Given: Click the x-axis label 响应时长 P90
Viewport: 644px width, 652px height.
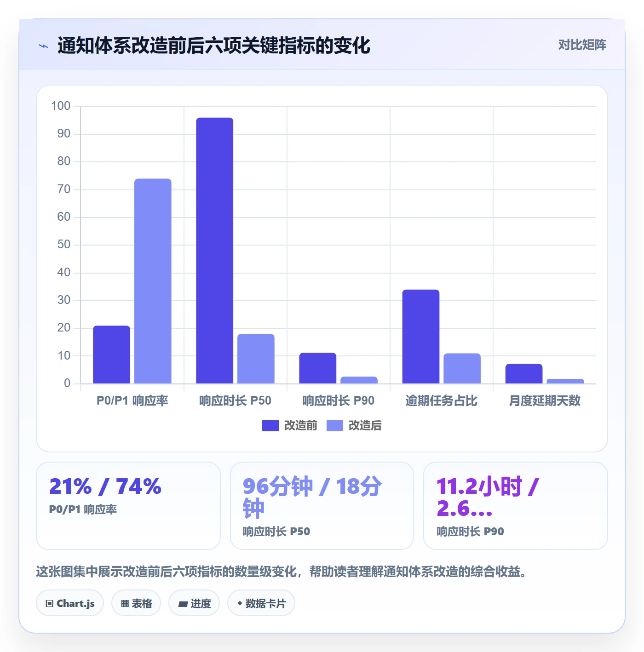Looking at the screenshot, I should (339, 401).
